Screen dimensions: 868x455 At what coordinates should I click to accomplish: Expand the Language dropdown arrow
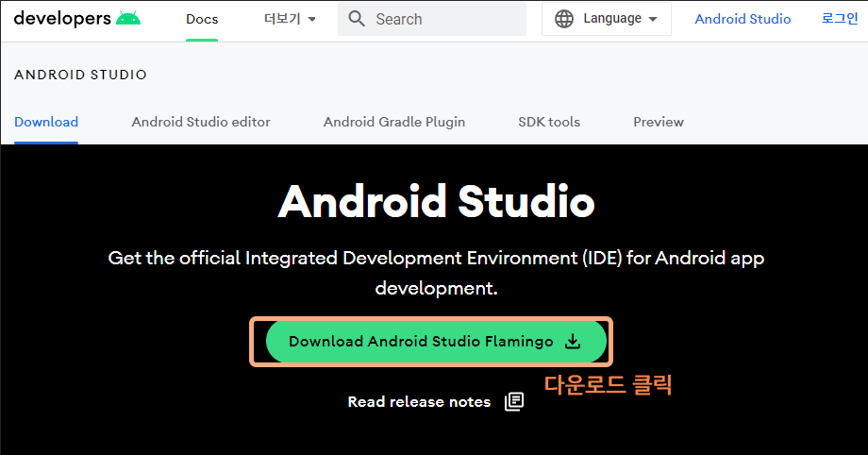[653, 19]
